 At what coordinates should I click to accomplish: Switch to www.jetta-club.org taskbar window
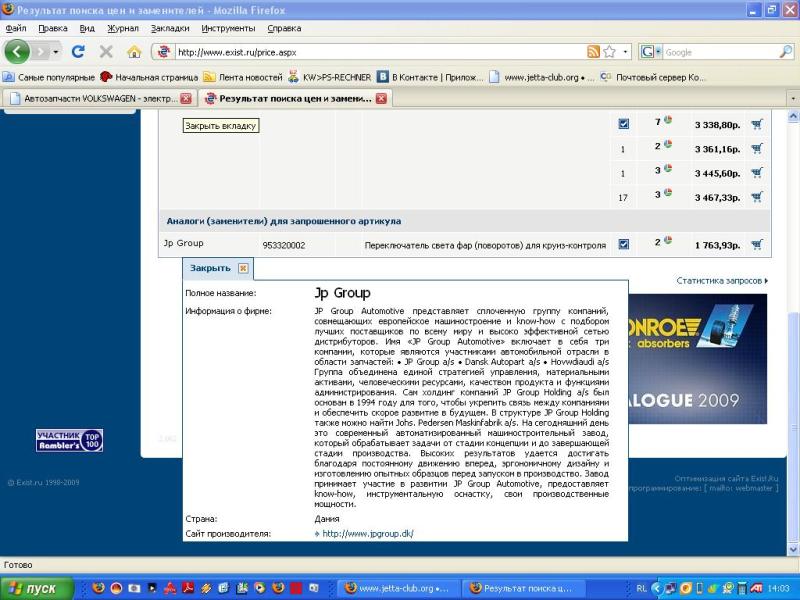(x=399, y=588)
